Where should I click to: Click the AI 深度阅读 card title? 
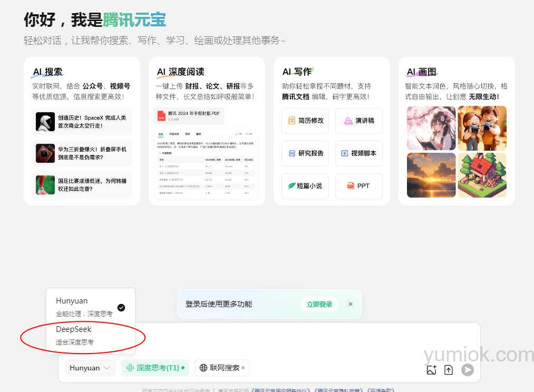click(x=180, y=72)
